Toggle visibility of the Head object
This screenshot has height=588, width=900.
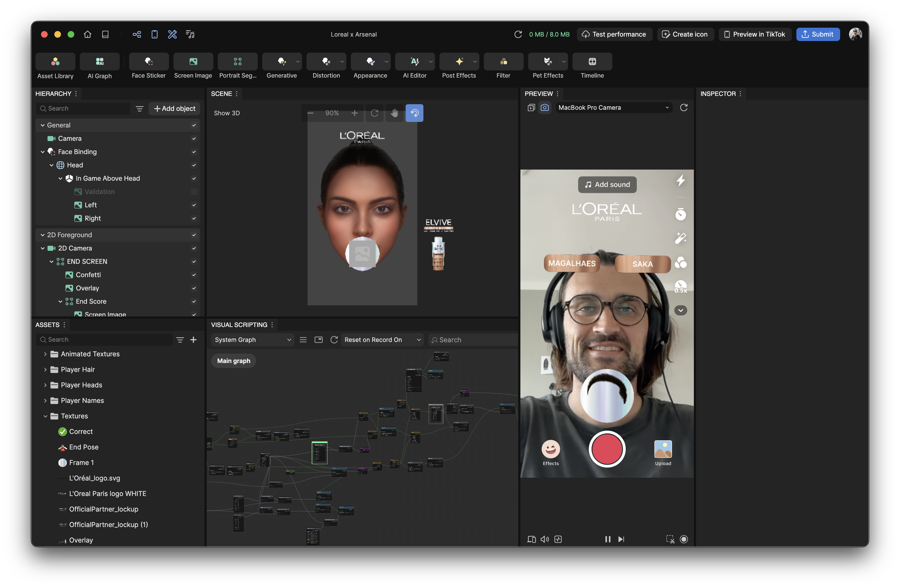click(194, 165)
